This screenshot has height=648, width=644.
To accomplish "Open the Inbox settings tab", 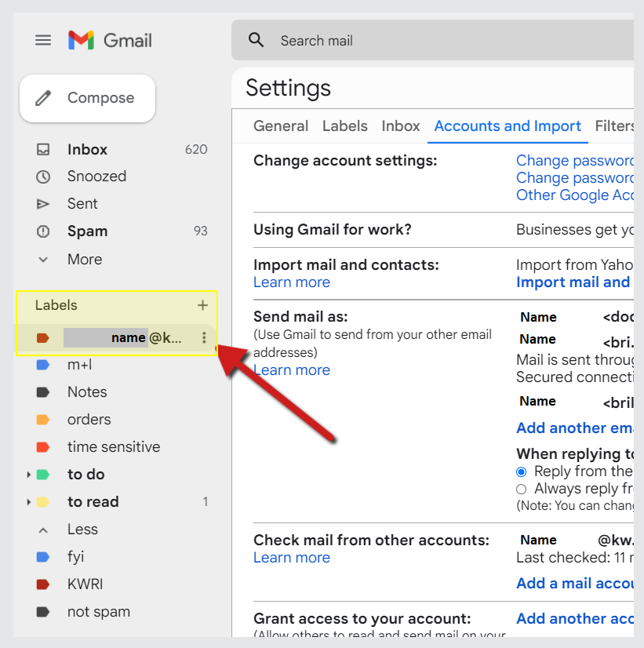I will pyautogui.click(x=401, y=126).
